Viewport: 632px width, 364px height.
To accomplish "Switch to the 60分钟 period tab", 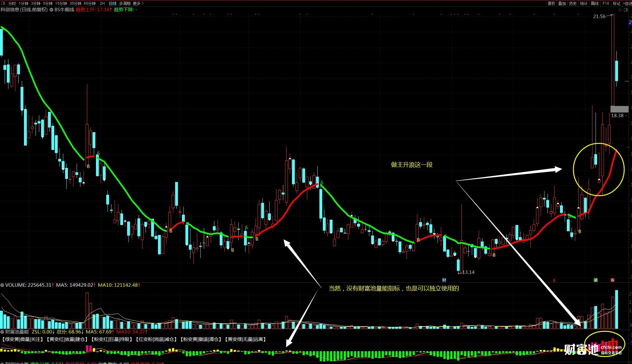I will 90,3.
